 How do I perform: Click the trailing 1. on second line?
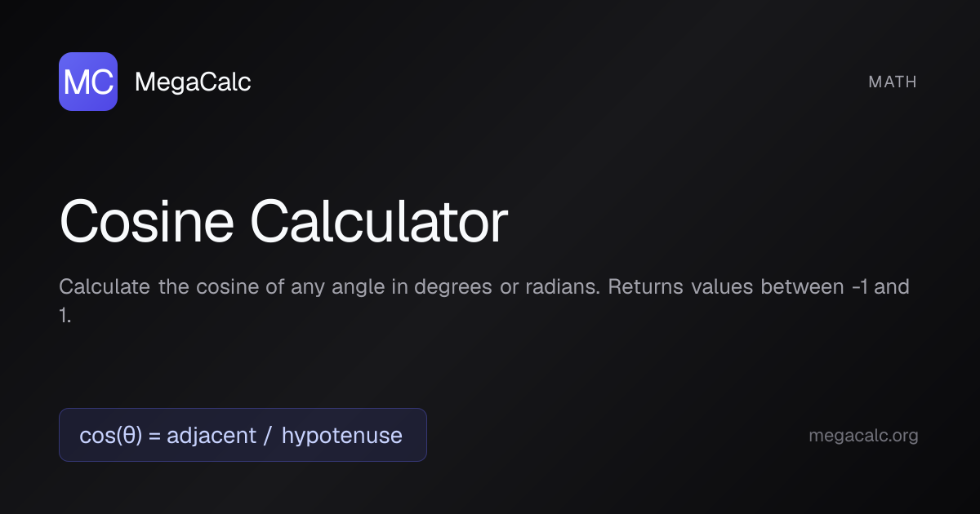click(x=65, y=317)
